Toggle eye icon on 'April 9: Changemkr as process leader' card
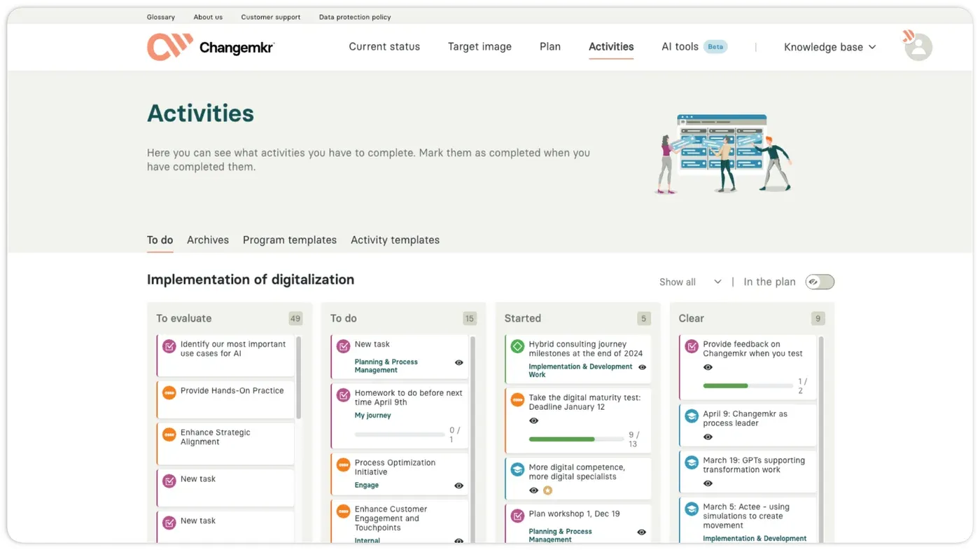 708,437
